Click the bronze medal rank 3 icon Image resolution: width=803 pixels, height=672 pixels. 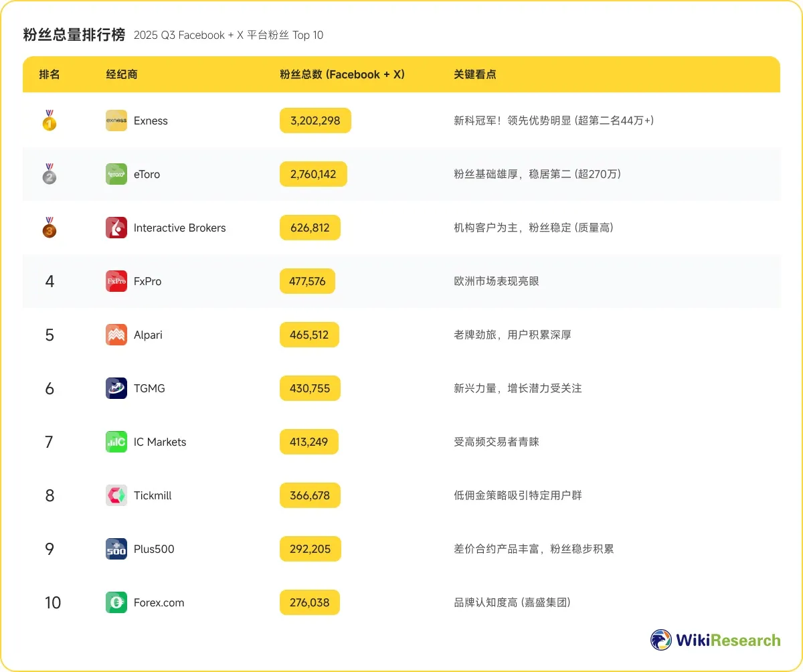point(50,228)
